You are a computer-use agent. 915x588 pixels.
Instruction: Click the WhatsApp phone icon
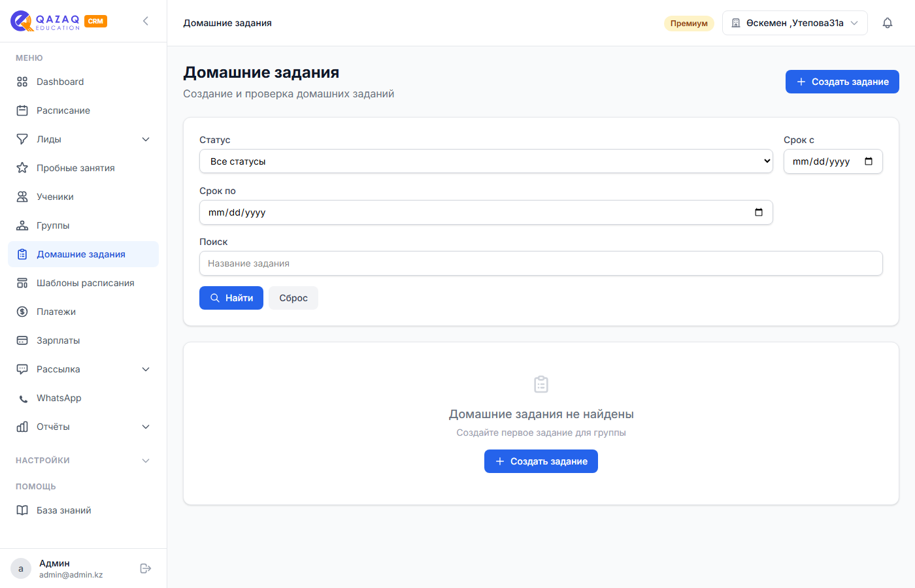(x=24, y=399)
